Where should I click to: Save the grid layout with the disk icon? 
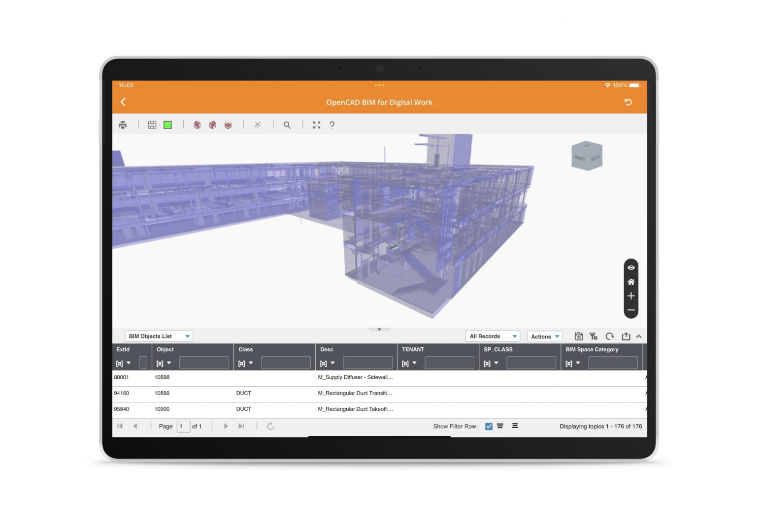pyautogui.click(x=579, y=336)
